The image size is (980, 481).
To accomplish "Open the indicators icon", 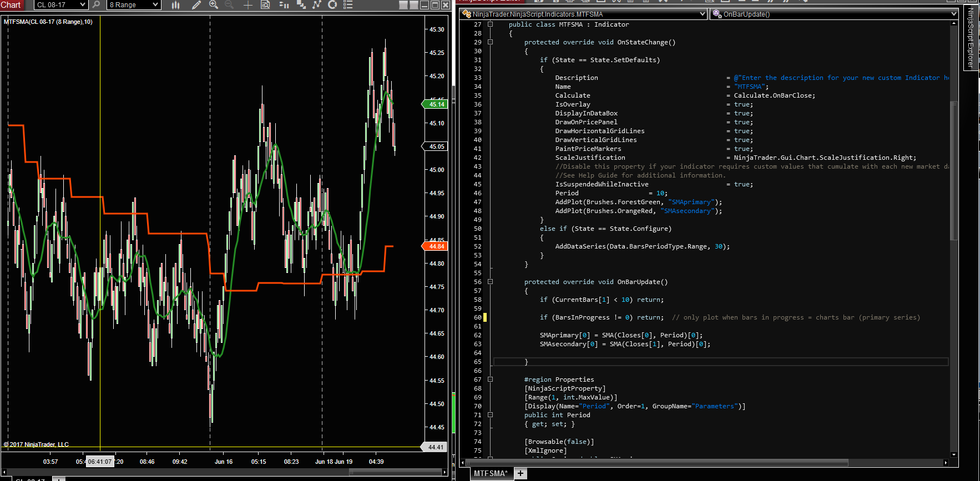I will (317, 5).
